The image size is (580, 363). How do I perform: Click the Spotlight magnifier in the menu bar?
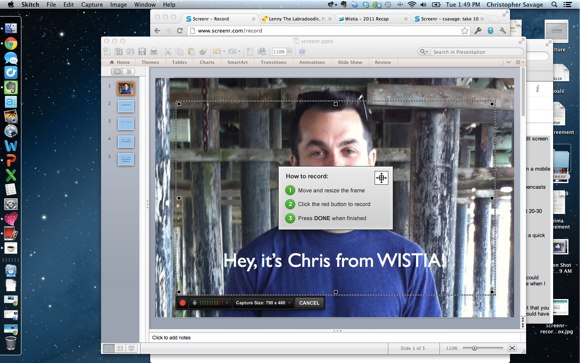554,4
